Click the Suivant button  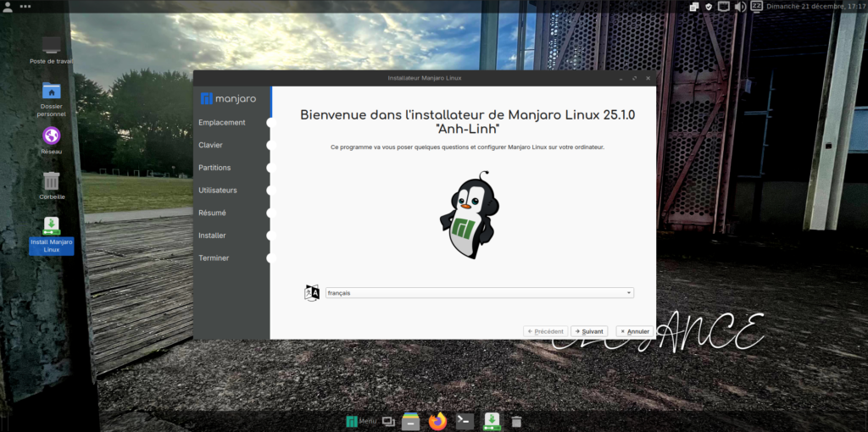click(x=589, y=331)
